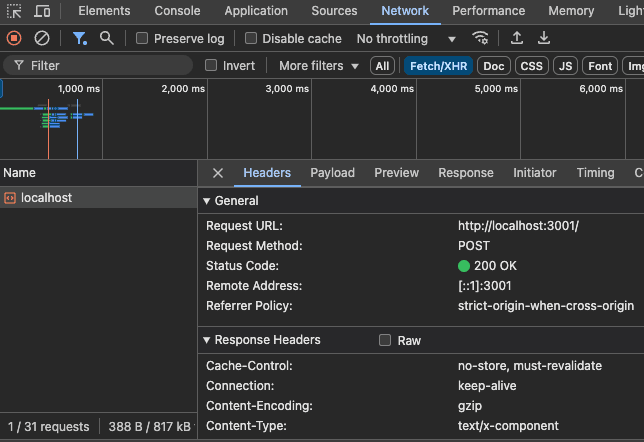
Task: Open the No throttling dropdown
Action: point(406,39)
